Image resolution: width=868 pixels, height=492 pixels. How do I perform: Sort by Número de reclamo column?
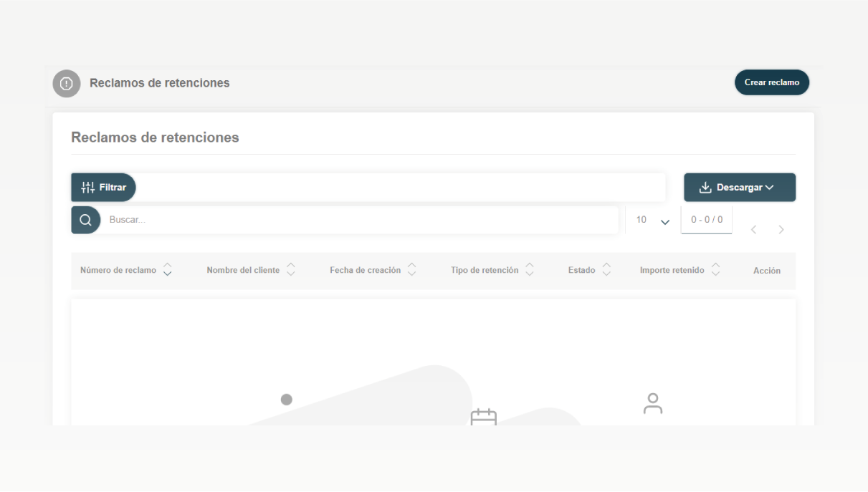pyautogui.click(x=167, y=270)
